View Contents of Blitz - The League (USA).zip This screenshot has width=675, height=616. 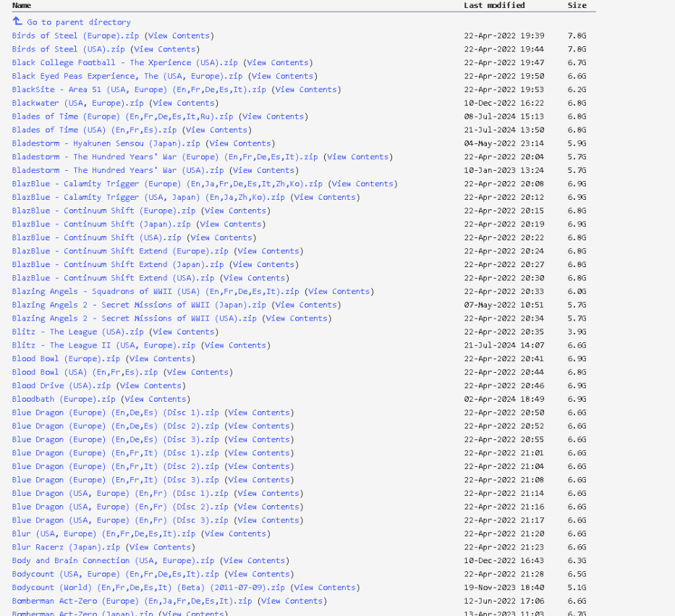point(184,332)
